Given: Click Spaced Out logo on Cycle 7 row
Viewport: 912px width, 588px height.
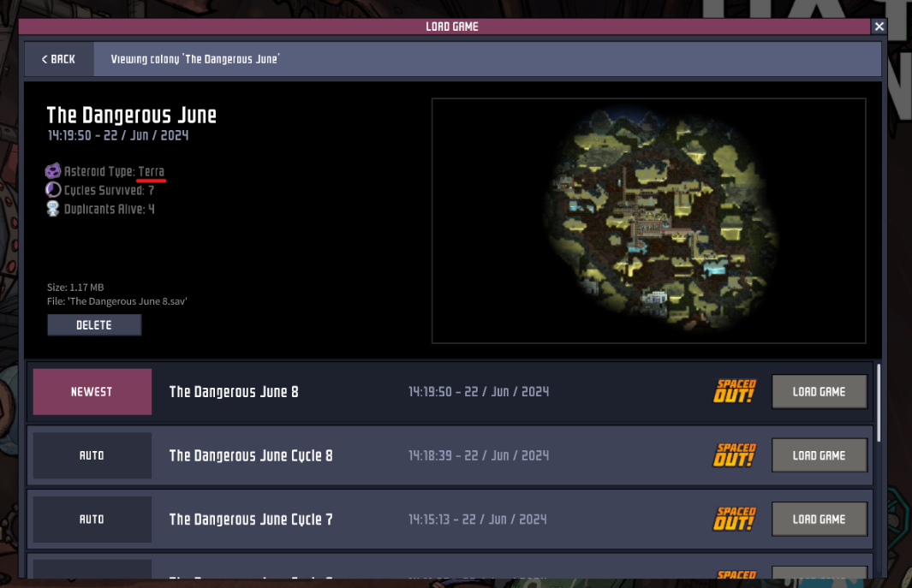Looking at the screenshot, I should click(735, 520).
